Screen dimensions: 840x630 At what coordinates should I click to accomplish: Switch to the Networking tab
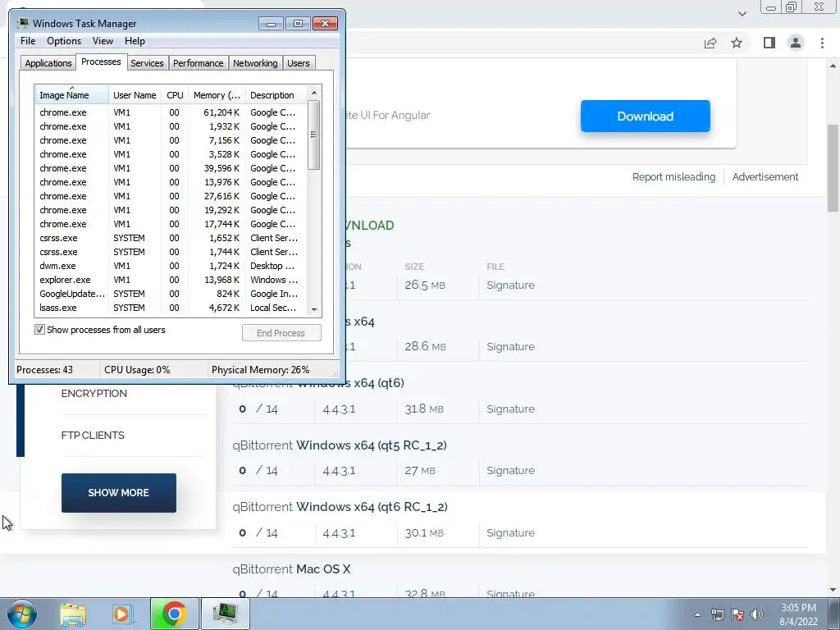(255, 63)
